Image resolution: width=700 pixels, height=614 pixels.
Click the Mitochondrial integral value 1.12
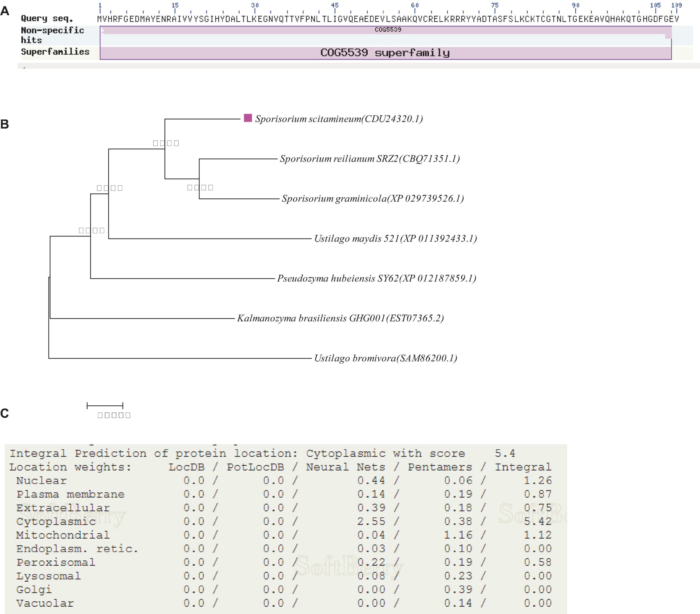click(538, 535)
